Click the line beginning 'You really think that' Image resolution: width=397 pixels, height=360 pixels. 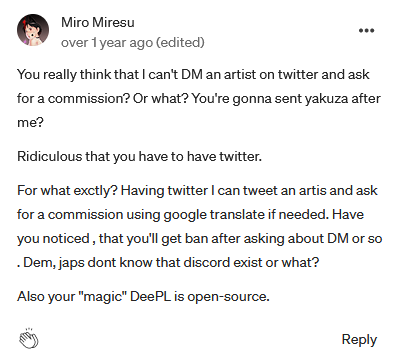point(193,74)
